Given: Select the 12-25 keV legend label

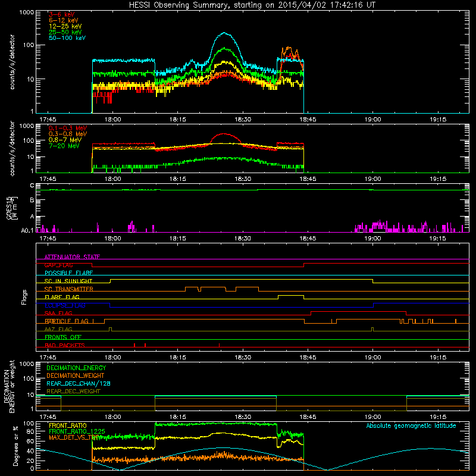Looking at the screenshot, I should [x=65, y=26].
